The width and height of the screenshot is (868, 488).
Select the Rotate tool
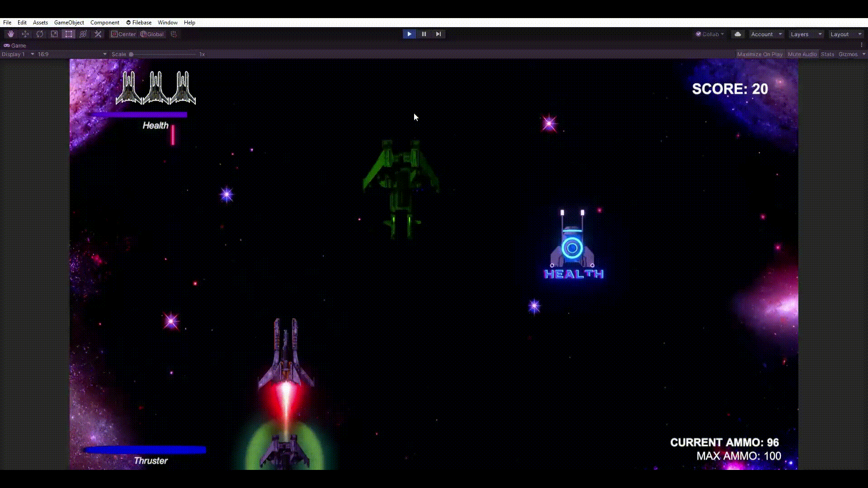40,34
